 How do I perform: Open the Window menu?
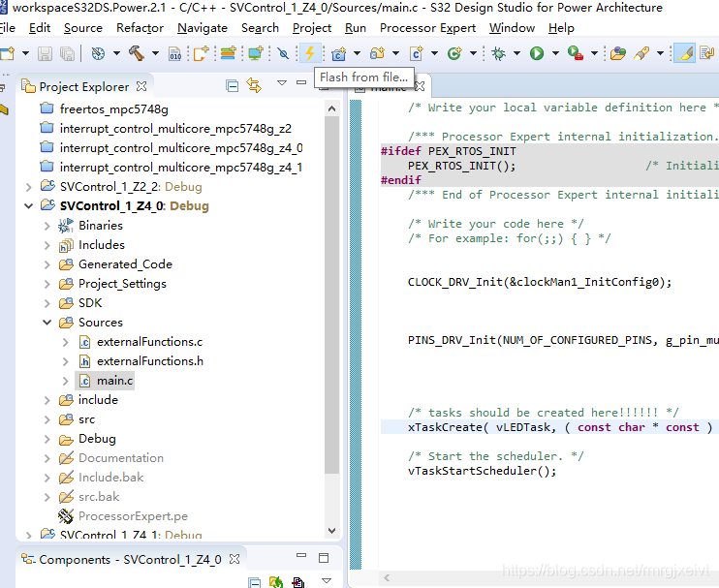tap(512, 28)
